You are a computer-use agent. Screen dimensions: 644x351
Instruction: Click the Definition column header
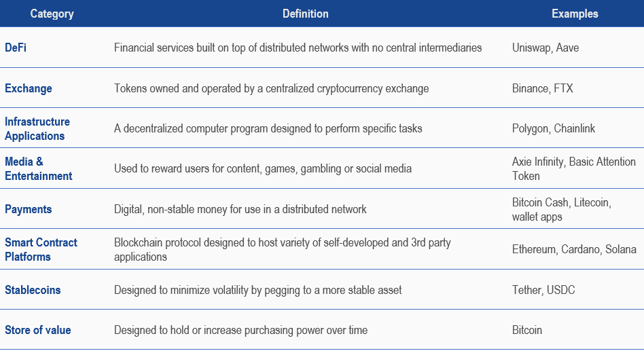tap(305, 14)
